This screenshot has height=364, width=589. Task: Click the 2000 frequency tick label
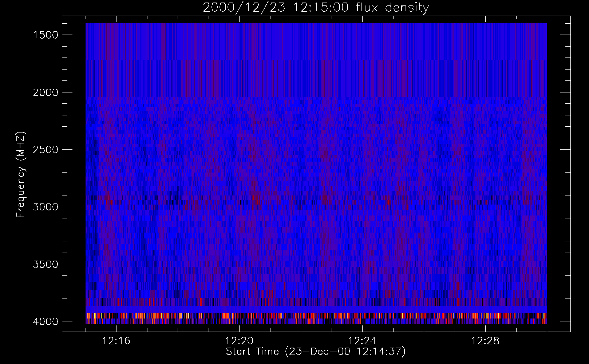click(x=46, y=92)
